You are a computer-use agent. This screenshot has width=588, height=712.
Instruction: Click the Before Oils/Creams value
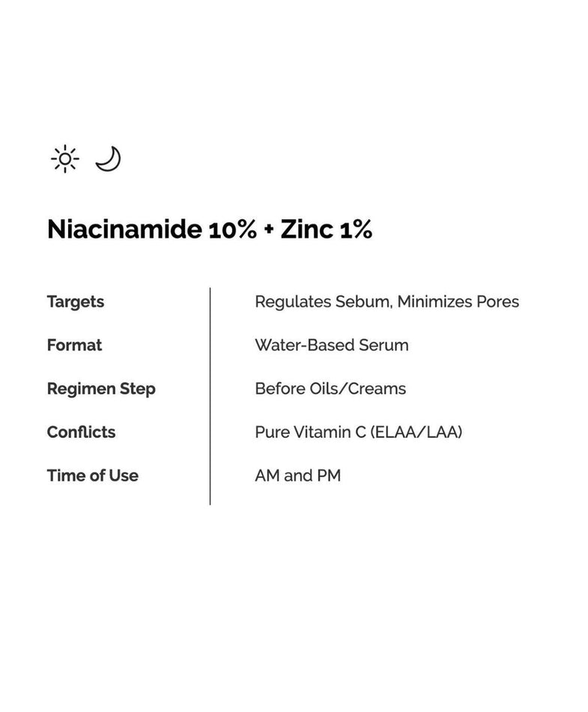330,389
